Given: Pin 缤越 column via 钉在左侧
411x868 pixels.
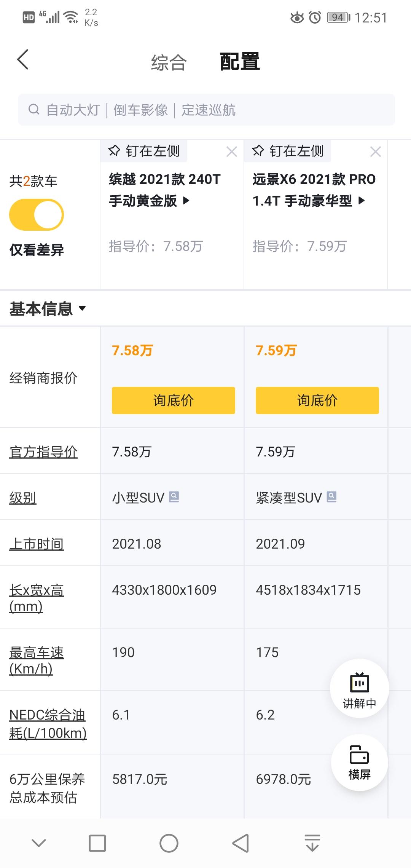Looking at the screenshot, I should 144,151.
